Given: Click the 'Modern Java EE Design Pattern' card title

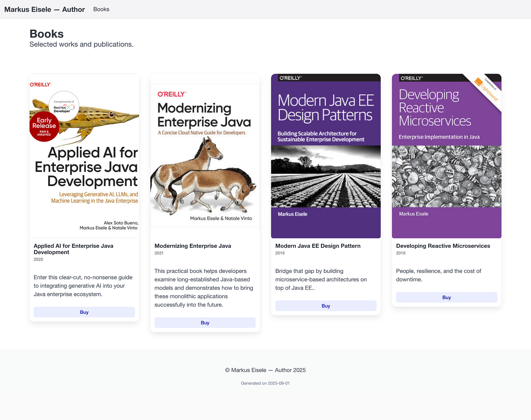Looking at the screenshot, I should click(318, 246).
